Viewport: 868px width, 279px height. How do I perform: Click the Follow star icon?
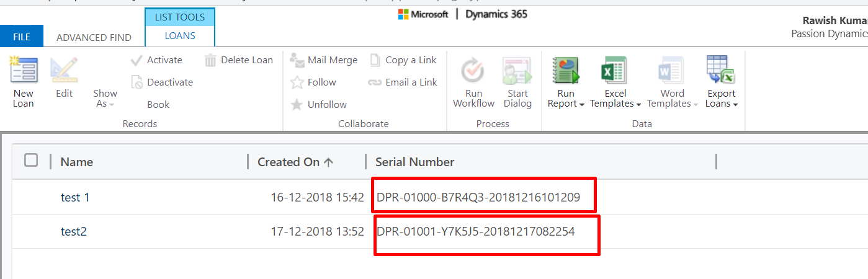[297, 82]
